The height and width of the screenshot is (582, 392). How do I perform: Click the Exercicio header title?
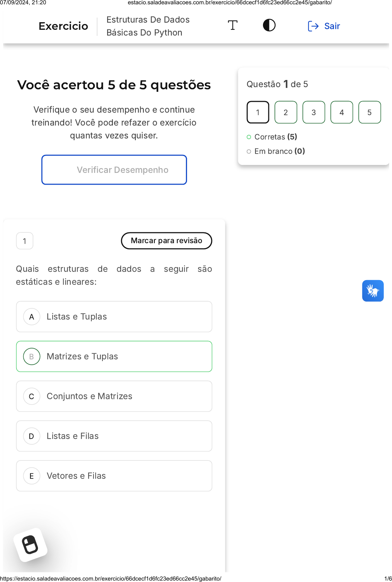pyautogui.click(x=63, y=26)
